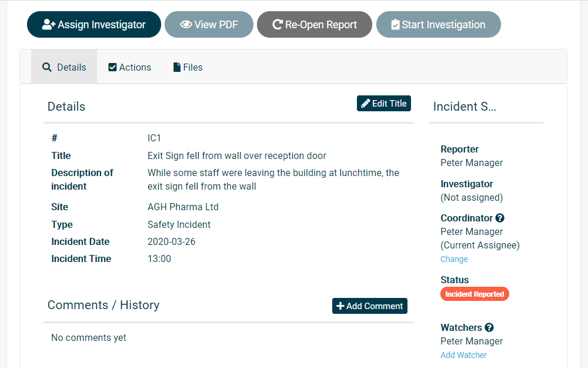Click the Reporter name Peter Manager
The height and width of the screenshot is (368, 588).
tap(472, 163)
